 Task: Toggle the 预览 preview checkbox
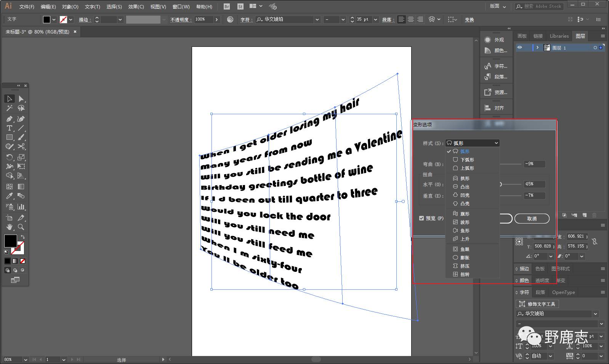point(421,218)
